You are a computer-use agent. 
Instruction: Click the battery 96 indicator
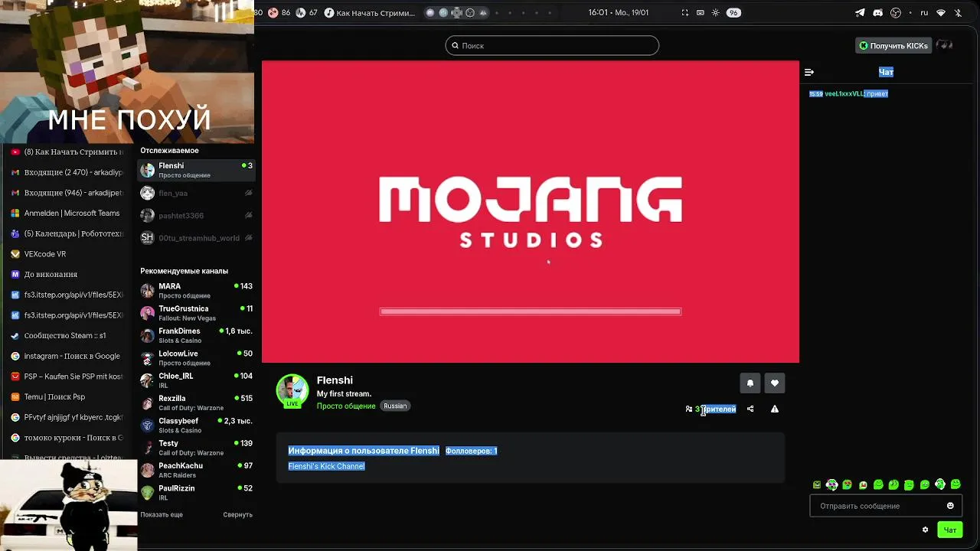(x=733, y=13)
